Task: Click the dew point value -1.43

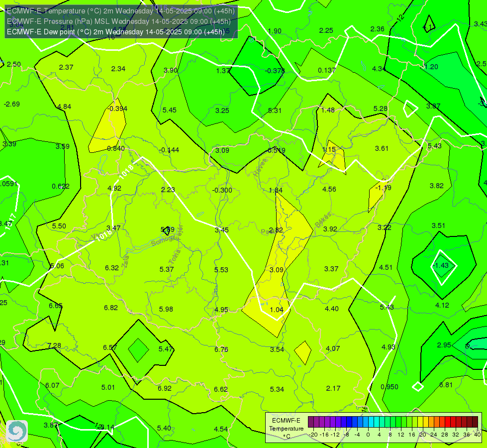Action: (441, 265)
